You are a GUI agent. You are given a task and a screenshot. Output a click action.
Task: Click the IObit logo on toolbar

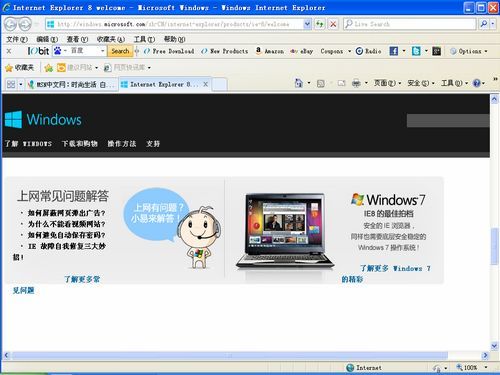pos(38,51)
